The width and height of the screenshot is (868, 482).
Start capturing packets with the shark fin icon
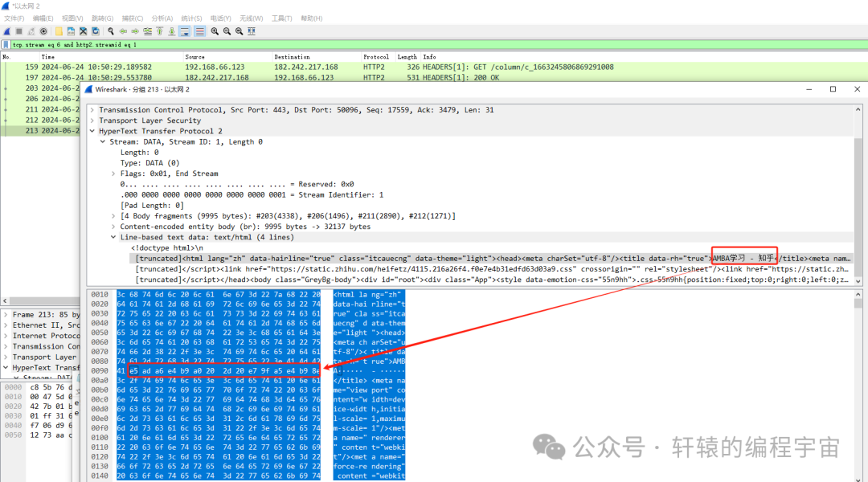coord(6,31)
